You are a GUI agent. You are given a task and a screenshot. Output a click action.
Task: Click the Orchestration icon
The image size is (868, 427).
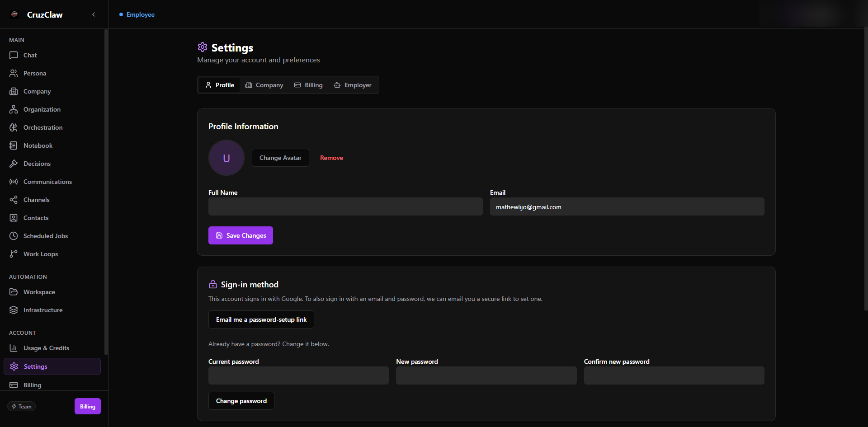[x=14, y=127]
